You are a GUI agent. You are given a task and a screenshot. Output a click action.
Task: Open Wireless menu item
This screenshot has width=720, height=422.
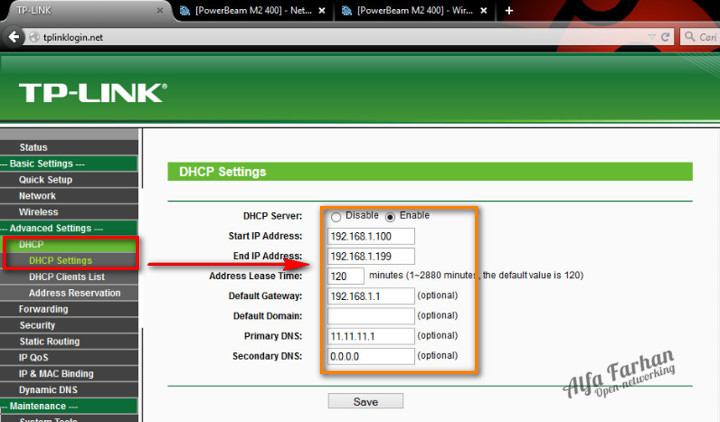[x=69, y=212]
